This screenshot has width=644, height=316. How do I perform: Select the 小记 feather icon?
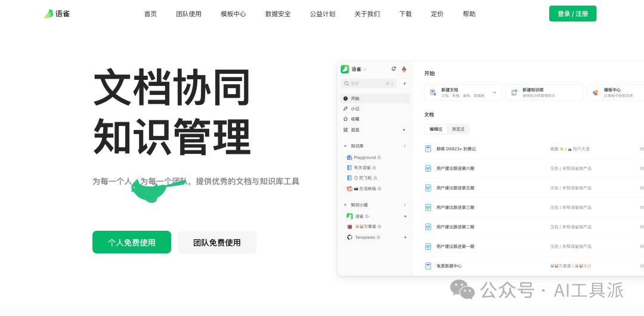pyautogui.click(x=345, y=109)
